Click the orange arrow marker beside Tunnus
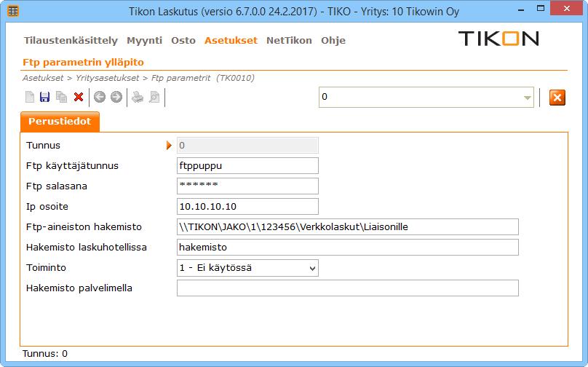This screenshot has height=367, width=588. pos(169,145)
